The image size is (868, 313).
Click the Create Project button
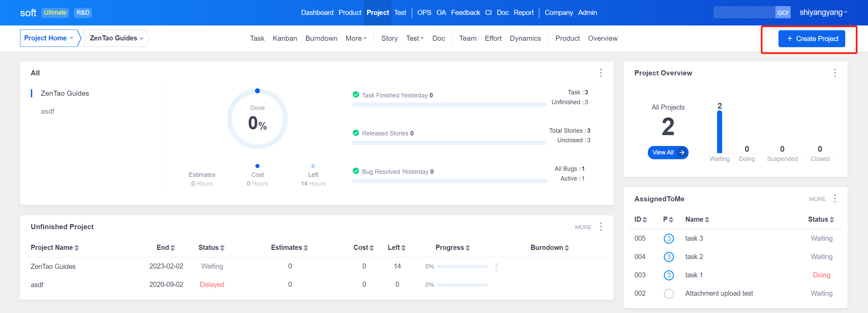(811, 39)
